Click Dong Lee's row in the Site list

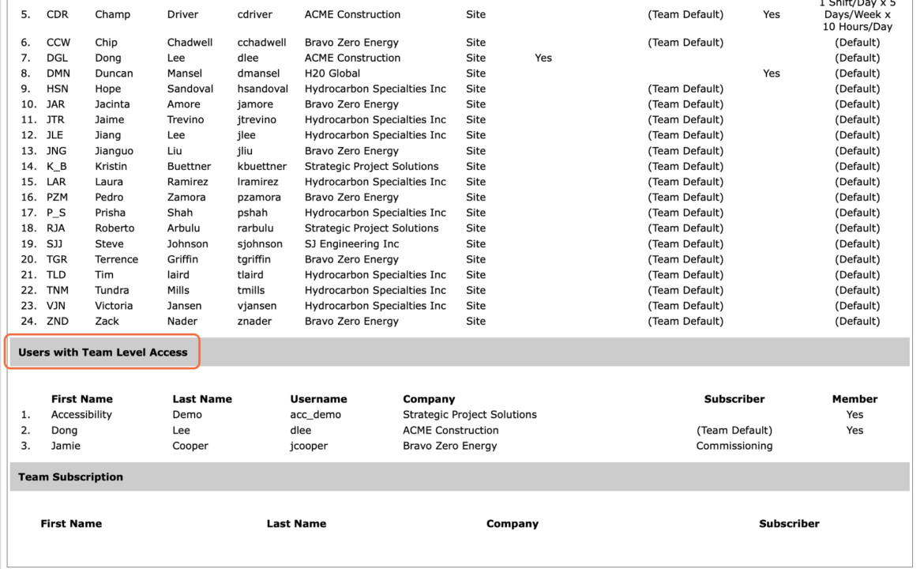(460, 58)
